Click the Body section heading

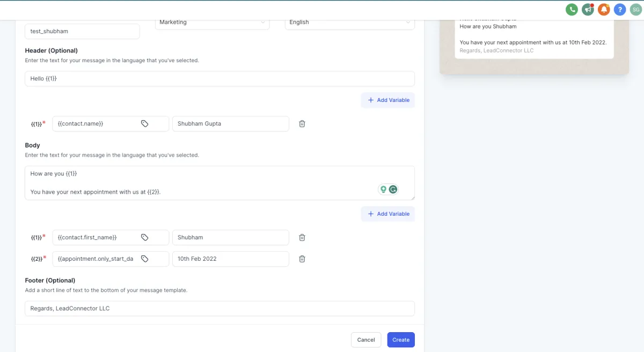pos(33,145)
